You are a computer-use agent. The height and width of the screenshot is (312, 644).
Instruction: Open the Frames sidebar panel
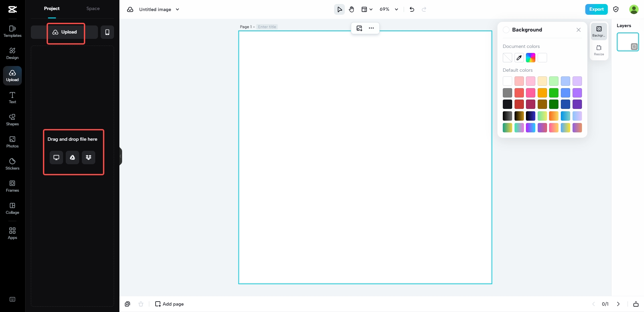12,186
